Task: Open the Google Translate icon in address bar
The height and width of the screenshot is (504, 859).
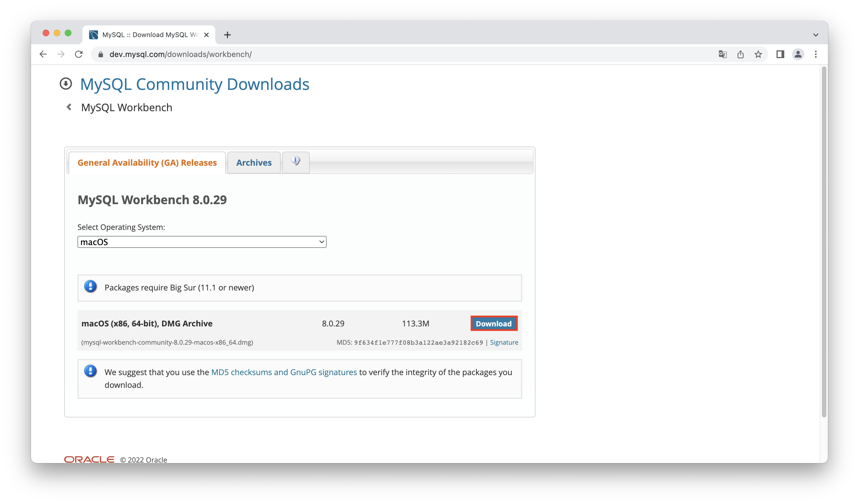Action: coord(722,54)
